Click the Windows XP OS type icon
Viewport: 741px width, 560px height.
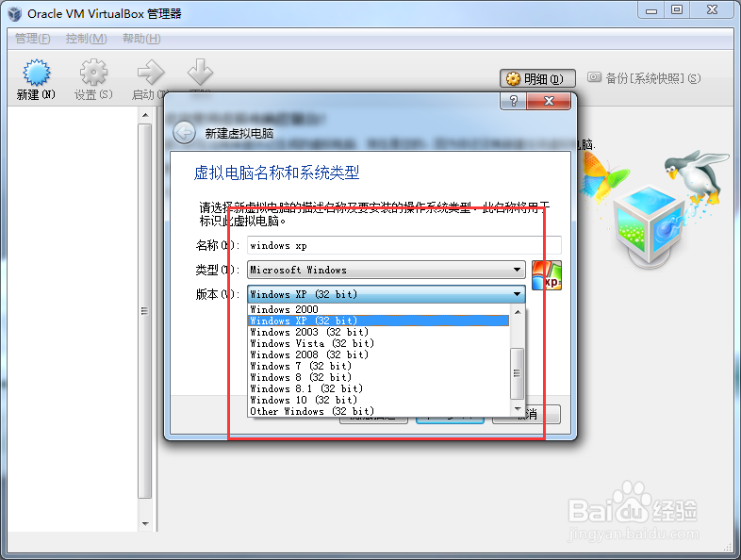546,275
